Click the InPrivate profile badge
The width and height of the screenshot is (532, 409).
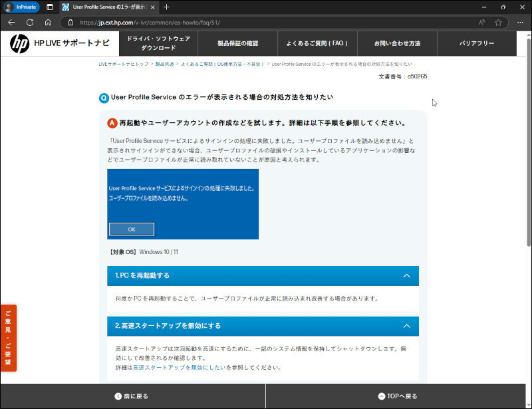[x=21, y=7]
